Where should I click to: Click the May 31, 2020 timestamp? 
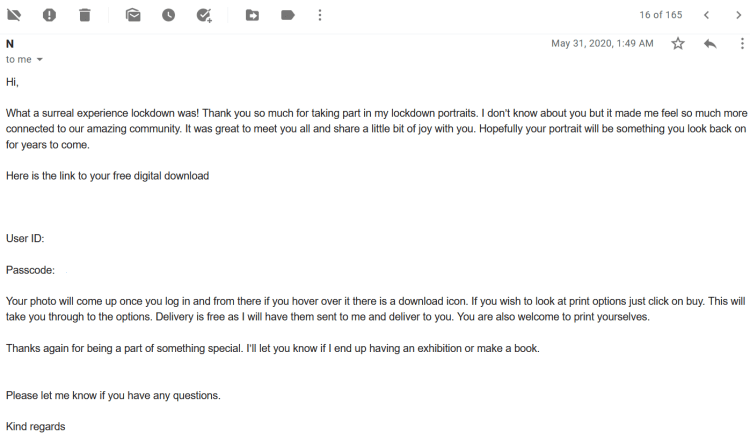[x=602, y=44]
